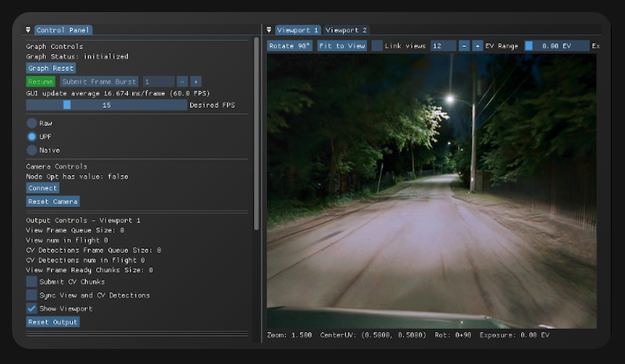Increase the EV Range value with plus
Image resolution: width=625 pixels, height=364 pixels.
[477, 46]
